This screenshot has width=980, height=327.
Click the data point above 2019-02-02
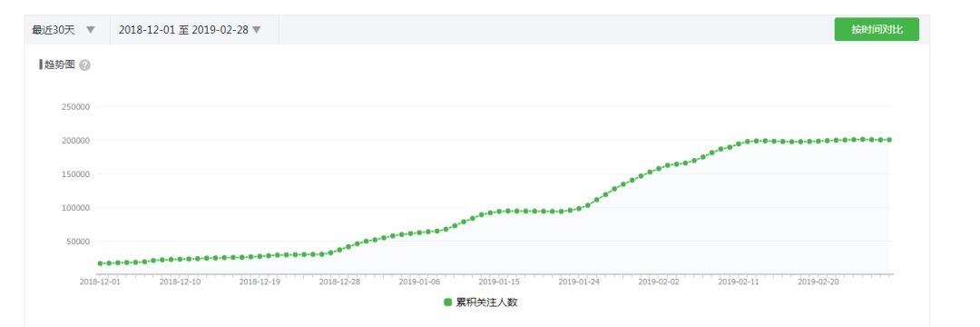tap(659, 168)
